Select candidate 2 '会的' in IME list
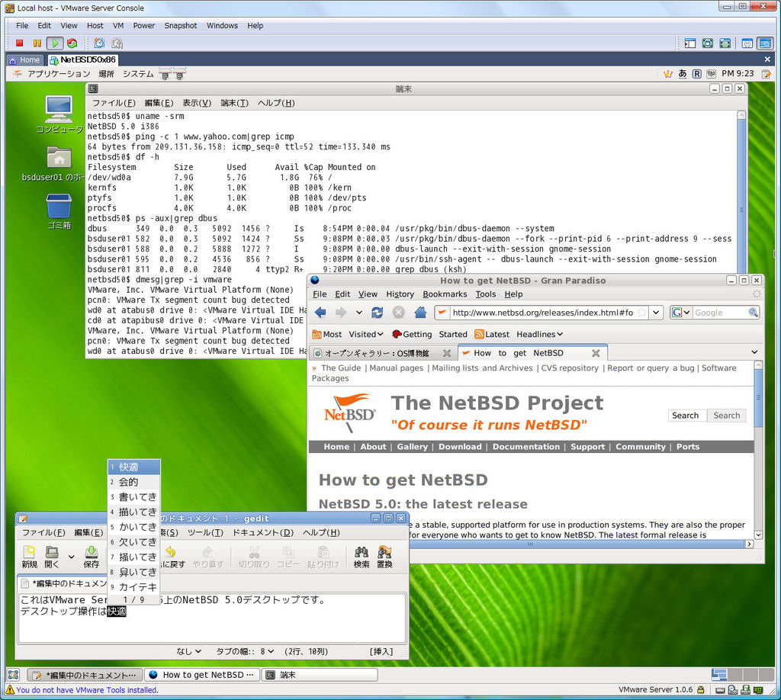Screen dimensions: 781x700 pos(134,482)
